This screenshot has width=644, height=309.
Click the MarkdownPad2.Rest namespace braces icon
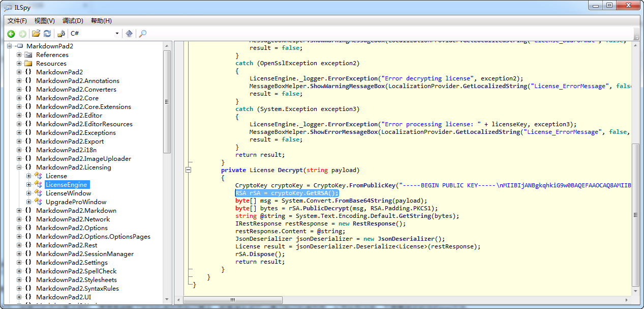point(29,245)
